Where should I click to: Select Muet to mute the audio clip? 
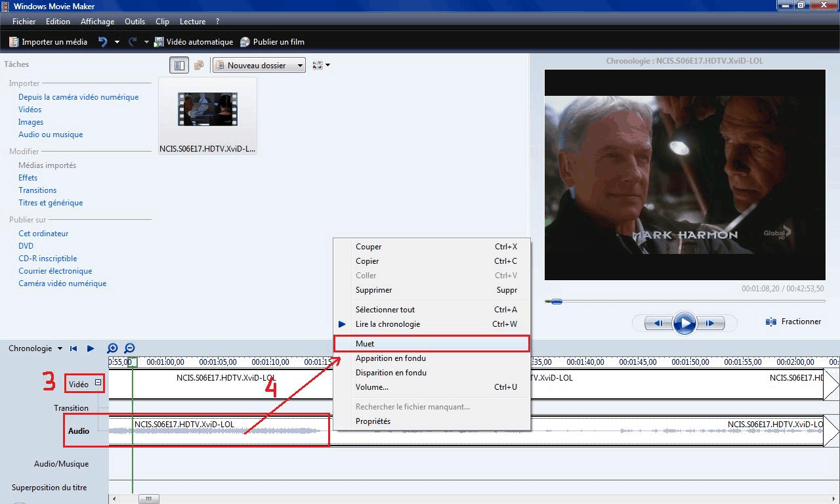432,344
